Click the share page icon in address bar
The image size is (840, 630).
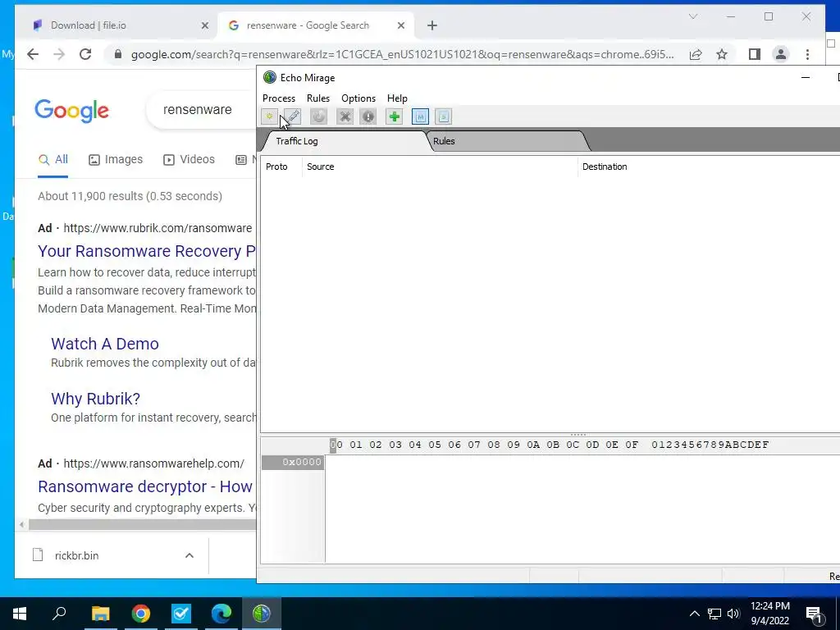696,54
